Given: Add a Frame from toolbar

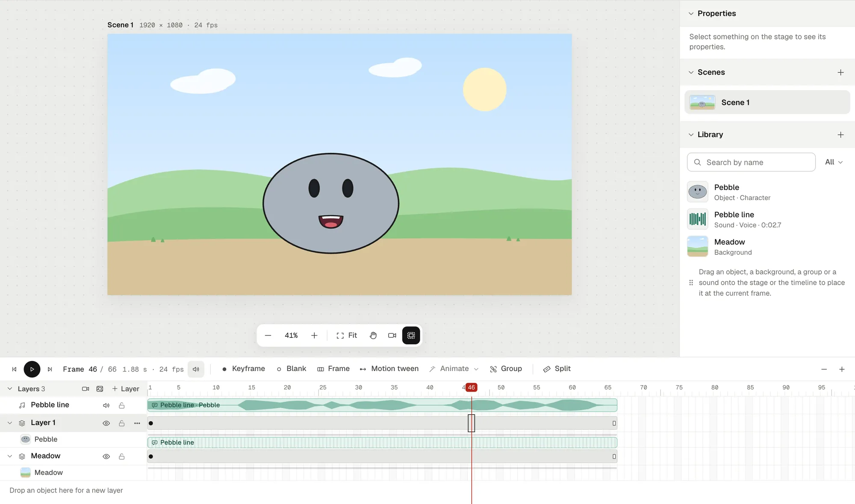Looking at the screenshot, I should coord(333,368).
